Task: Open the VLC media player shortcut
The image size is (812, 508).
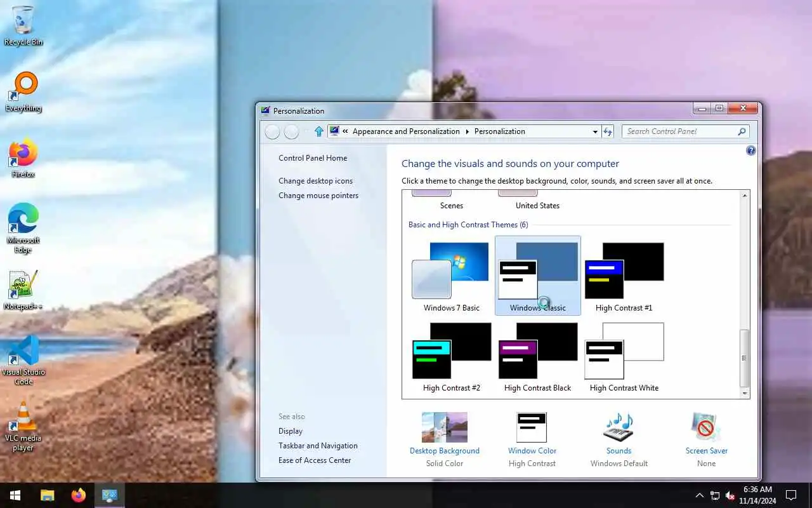Action: point(23,426)
